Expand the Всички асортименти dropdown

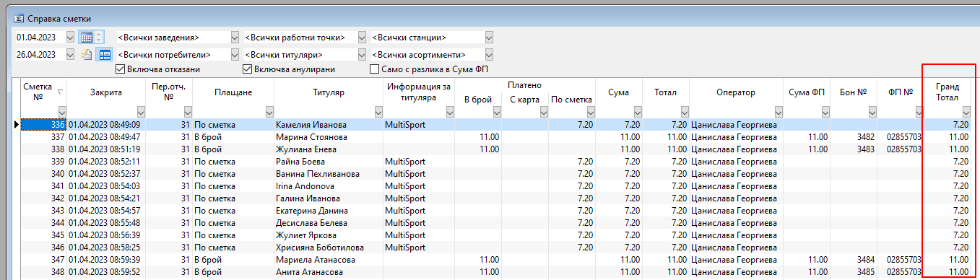489,54
